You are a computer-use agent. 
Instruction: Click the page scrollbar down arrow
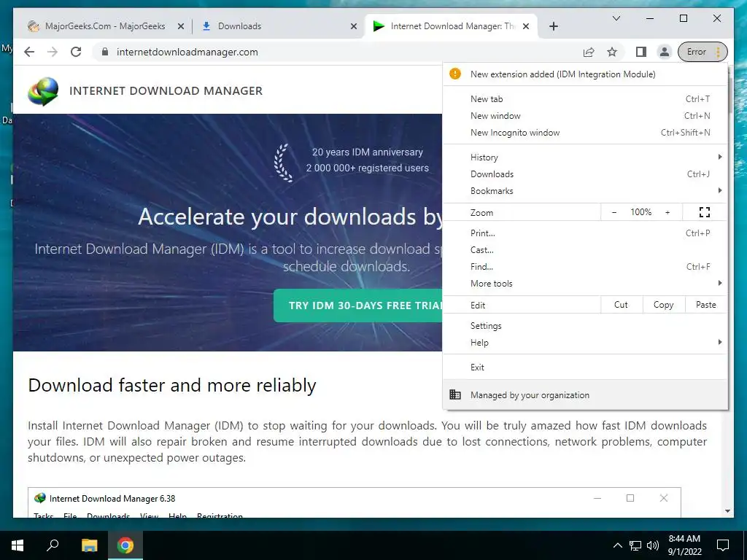pyautogui.click(x=727, y=511)
